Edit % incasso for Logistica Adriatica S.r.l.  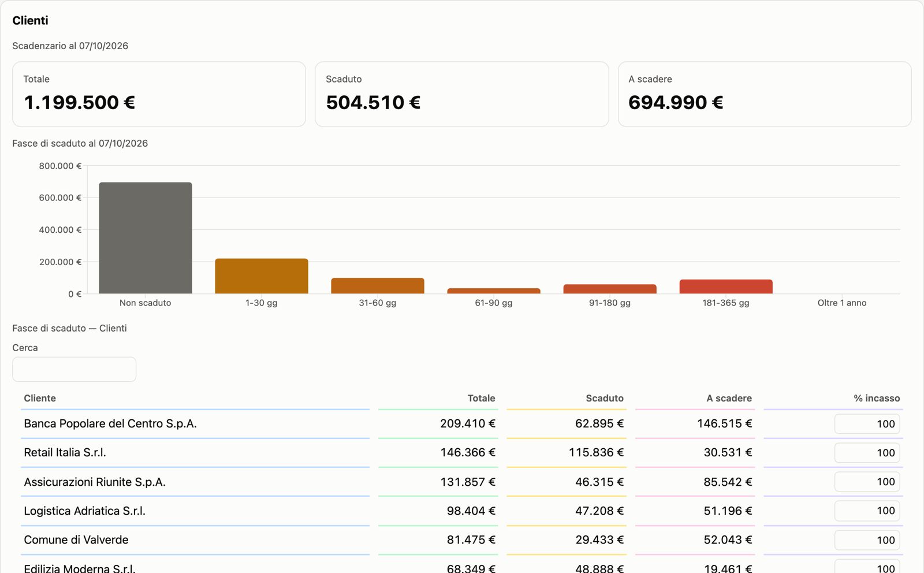tap(867, 511)
